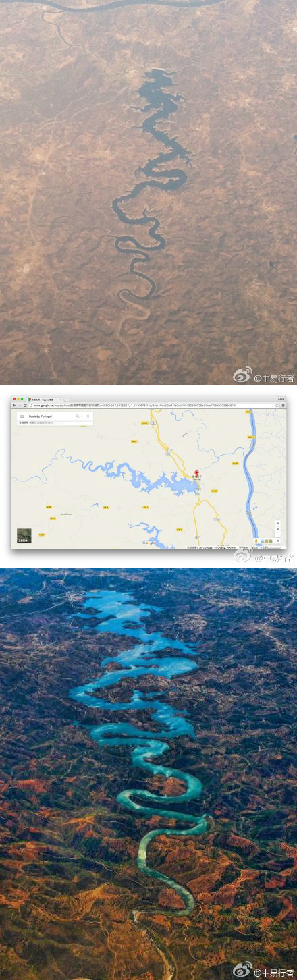Image resolution: width=297 pixels, height=980 pixels.
Task: Select the yellow Street View pegman
Action: click(x=256, y=541)
